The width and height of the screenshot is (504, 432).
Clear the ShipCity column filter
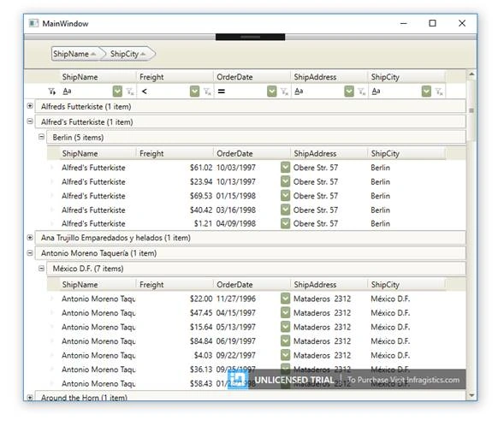(439, 92)
